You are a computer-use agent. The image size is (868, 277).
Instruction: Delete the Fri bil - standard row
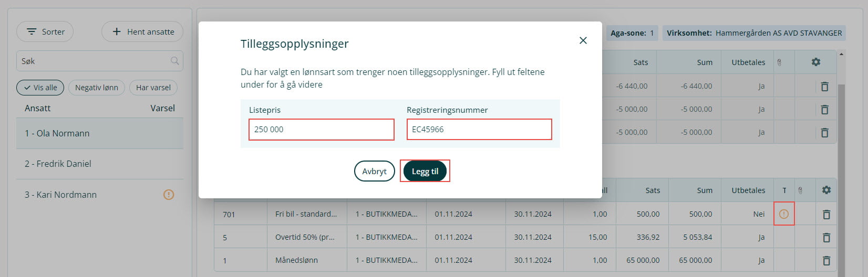pyautogui.click(x=826, y=214)
